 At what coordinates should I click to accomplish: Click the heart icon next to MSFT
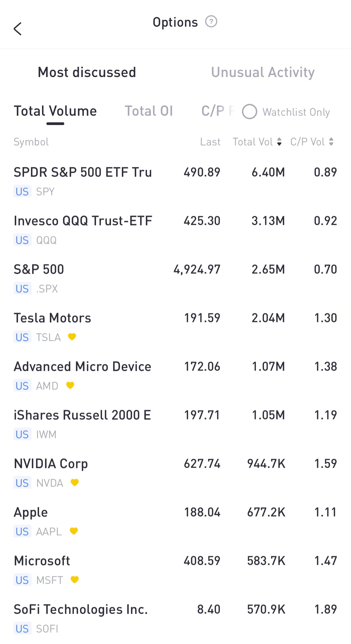coord(75,580)
